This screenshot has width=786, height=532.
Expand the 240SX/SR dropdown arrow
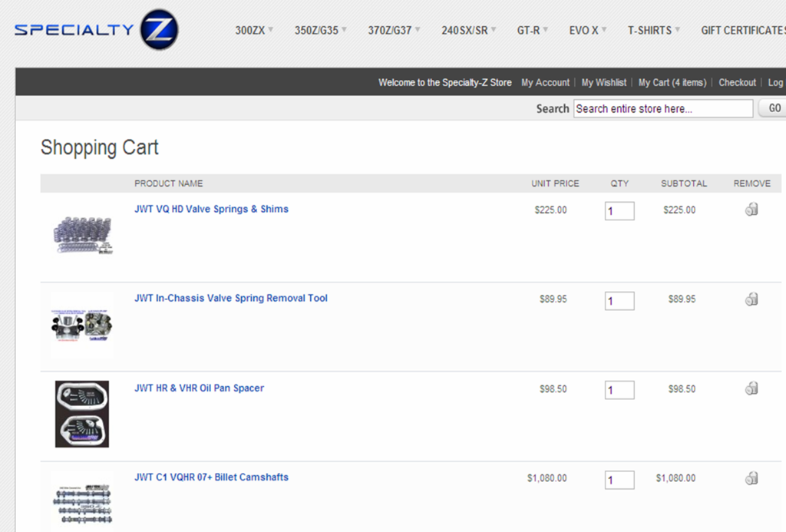pyautogui.click(x=494, y=29)
